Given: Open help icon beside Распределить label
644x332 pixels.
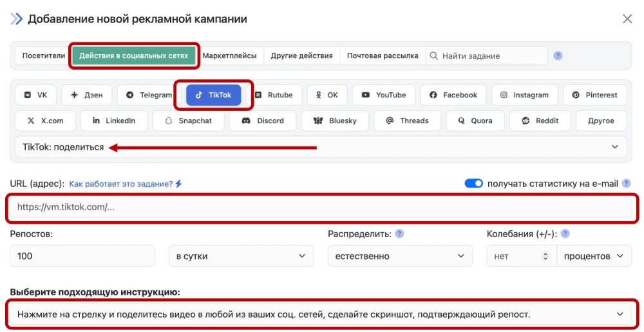Looking at the screenshot, I should coord(399,234).
